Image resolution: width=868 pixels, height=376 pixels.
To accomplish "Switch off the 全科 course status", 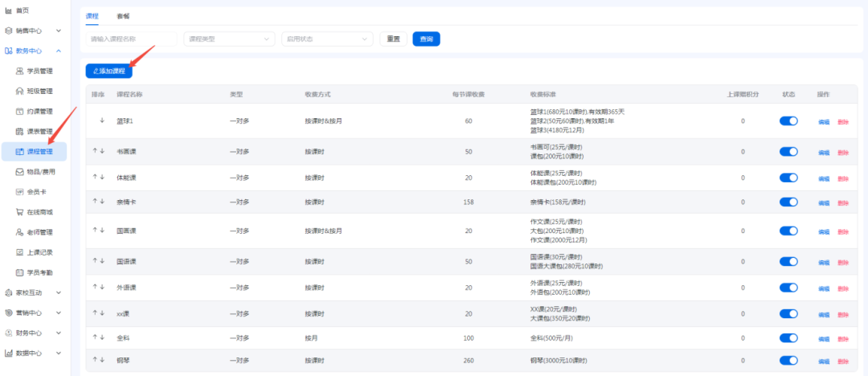I will (788, 337).
